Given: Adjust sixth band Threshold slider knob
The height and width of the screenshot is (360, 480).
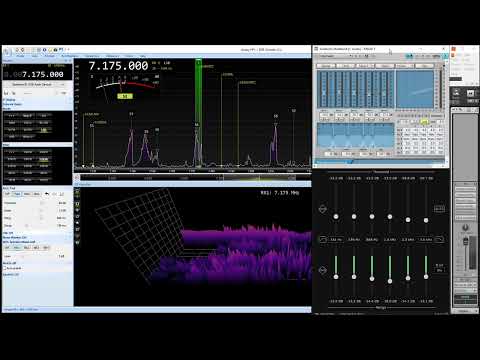Looking at the screenshot, I should [x=426, y=220].
